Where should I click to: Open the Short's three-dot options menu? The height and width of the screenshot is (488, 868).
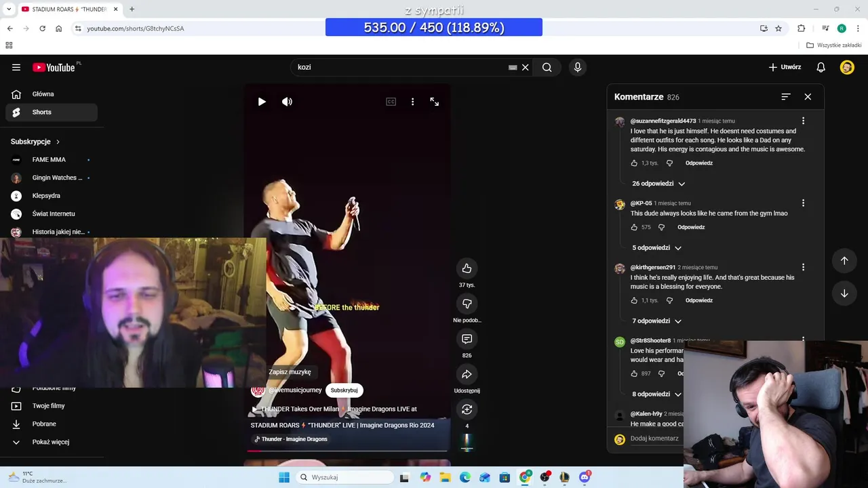click(x=412, y=102)
